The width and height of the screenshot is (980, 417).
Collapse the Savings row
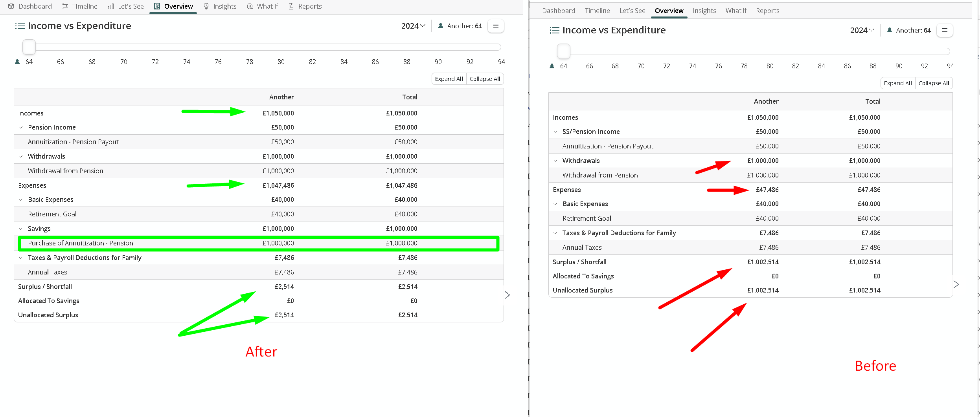pos(21,229)
